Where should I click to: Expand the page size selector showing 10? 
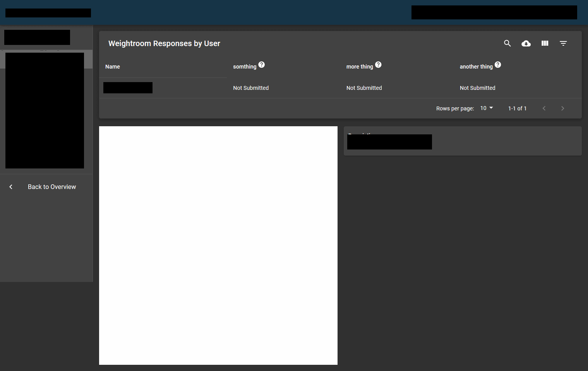pos(486,108)
